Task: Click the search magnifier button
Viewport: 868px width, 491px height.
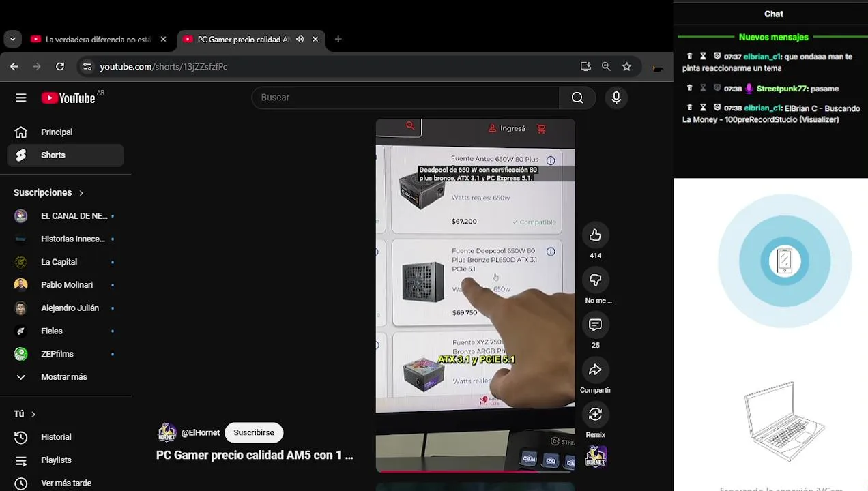Action: (x=577, y=98)
